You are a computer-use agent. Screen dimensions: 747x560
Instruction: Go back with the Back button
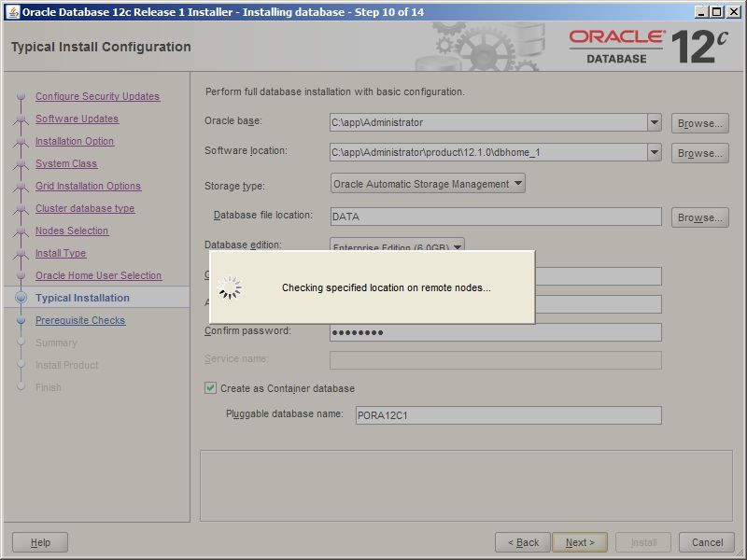point(523,542)
